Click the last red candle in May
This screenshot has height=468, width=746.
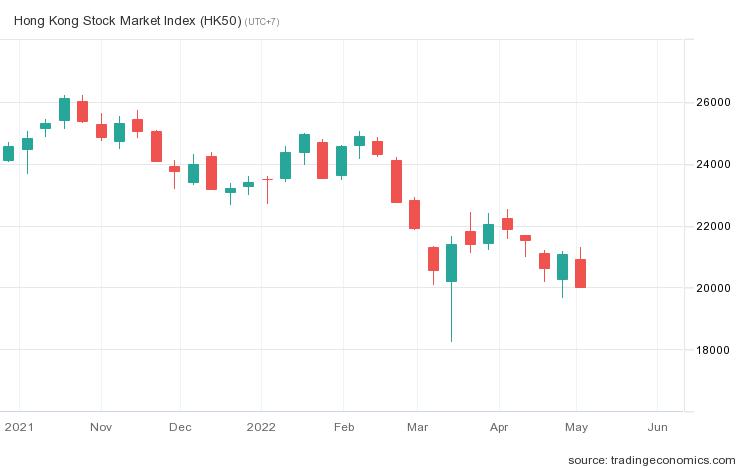[x=581, y=273]
